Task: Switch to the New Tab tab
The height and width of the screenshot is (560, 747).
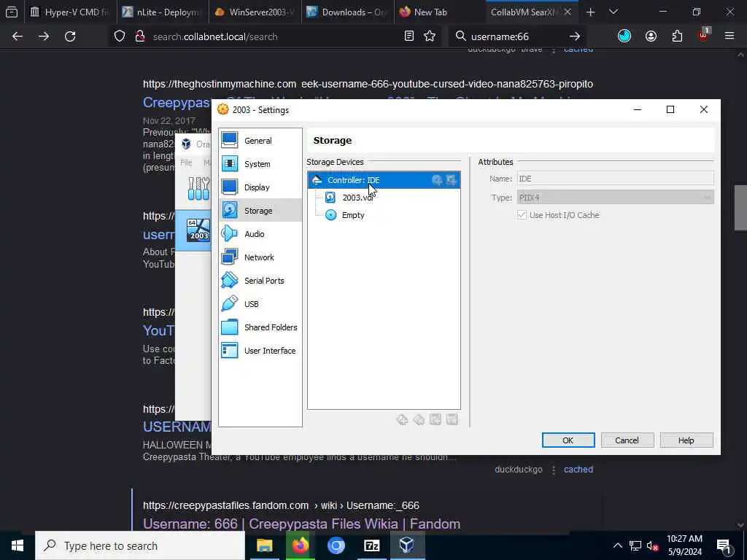Action: point(439,12)
